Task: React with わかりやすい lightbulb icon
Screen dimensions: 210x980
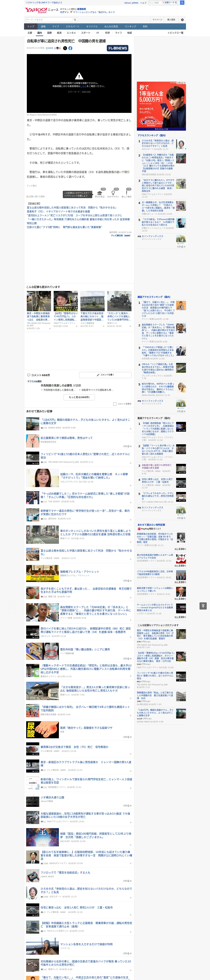Action: 113,193
